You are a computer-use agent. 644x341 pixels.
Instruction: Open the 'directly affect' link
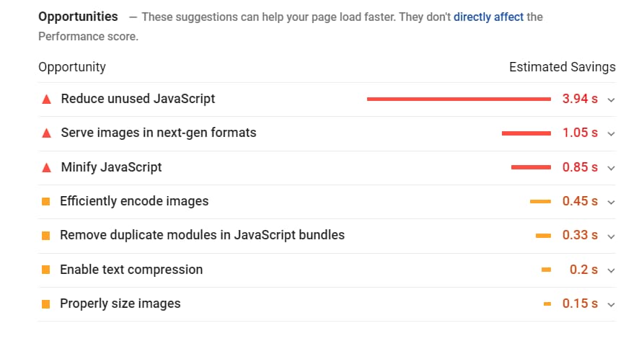pos(488,17)
